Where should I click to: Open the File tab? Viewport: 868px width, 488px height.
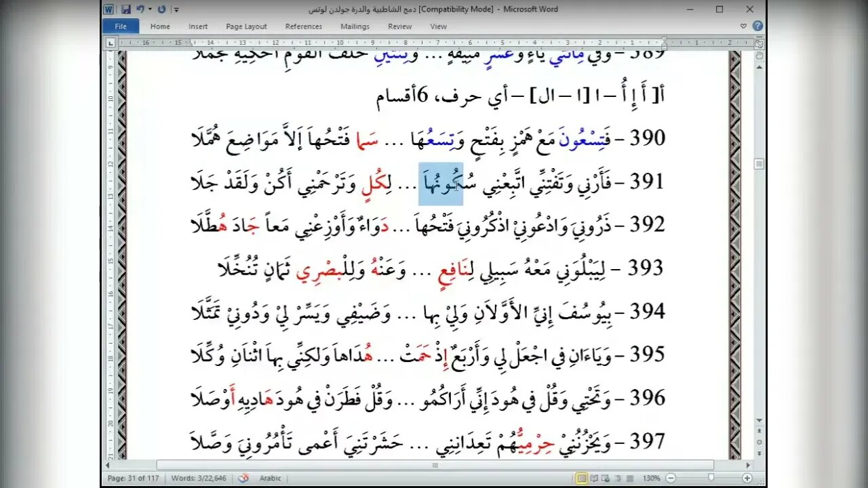point(121,26)
